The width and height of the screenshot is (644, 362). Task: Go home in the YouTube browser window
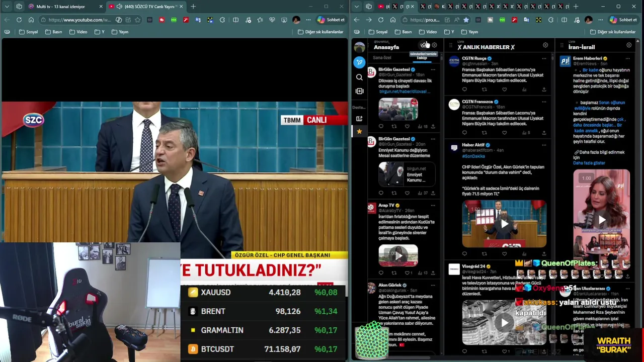click(x=31, y=20)
